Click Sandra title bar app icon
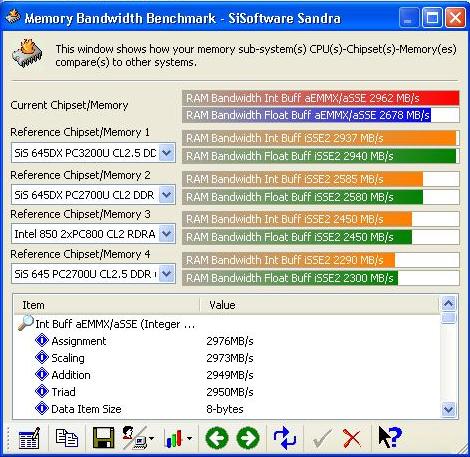 [x=13, y=17]
